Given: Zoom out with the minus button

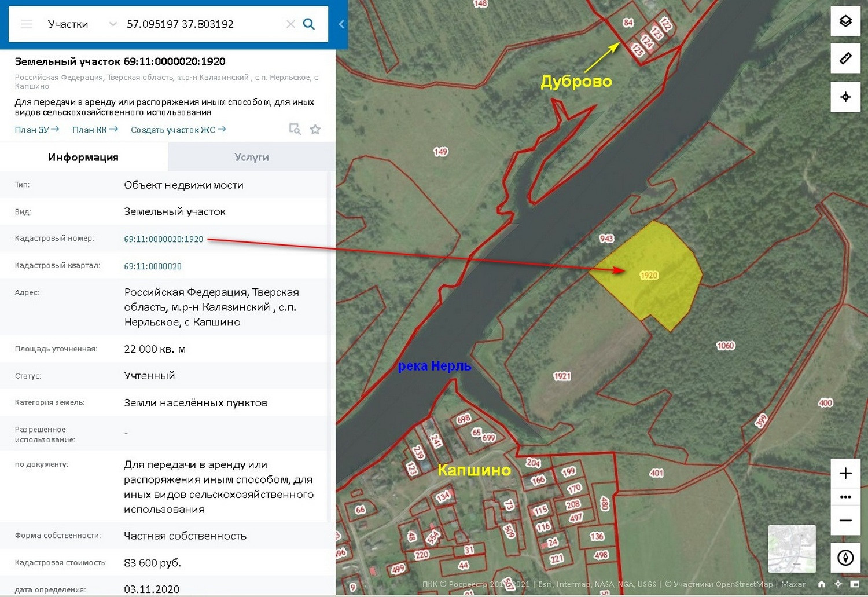Looking at the screenshot, I should [845, 521].
